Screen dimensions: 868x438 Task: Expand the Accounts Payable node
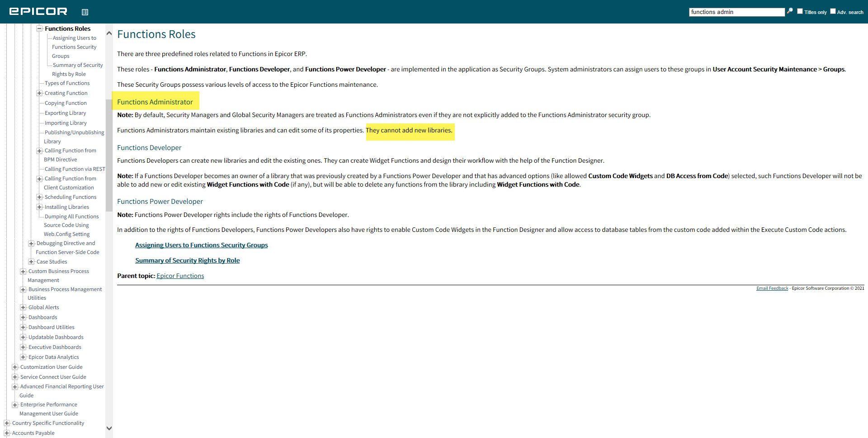[7, 433]
